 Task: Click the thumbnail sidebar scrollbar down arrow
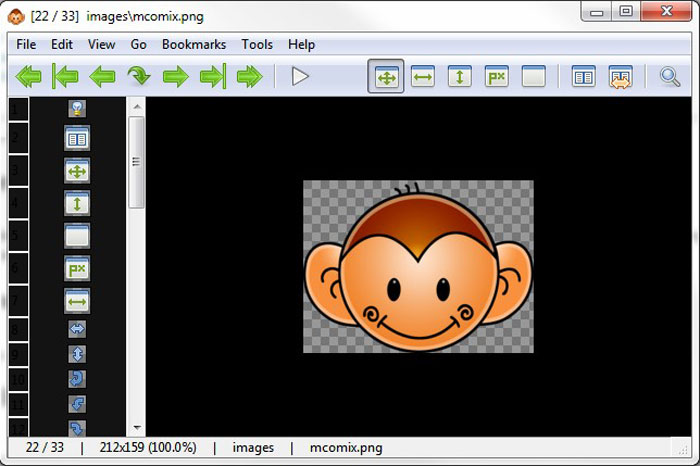pos(136,428)
